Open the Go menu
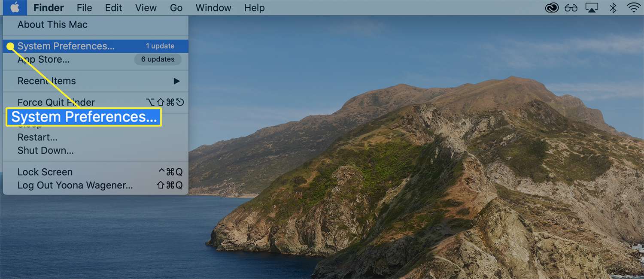This screenshot has width=644, height=279. tap(176, 8)
